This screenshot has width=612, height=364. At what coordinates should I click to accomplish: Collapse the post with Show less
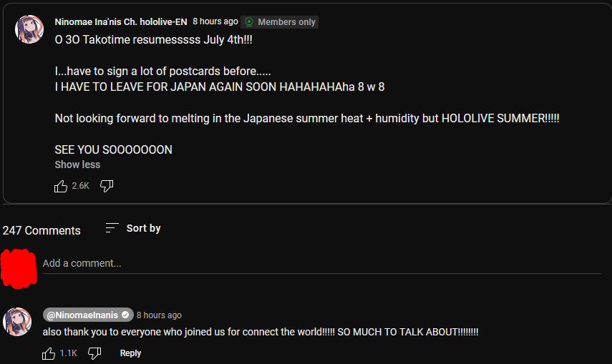(77, 164)
